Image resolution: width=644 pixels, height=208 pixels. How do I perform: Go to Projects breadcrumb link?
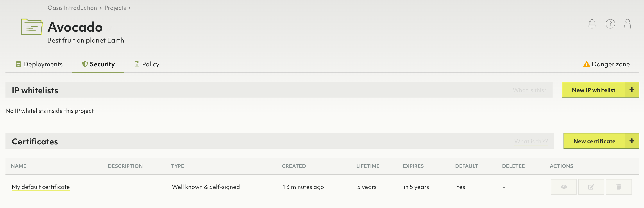pos(115,8)
